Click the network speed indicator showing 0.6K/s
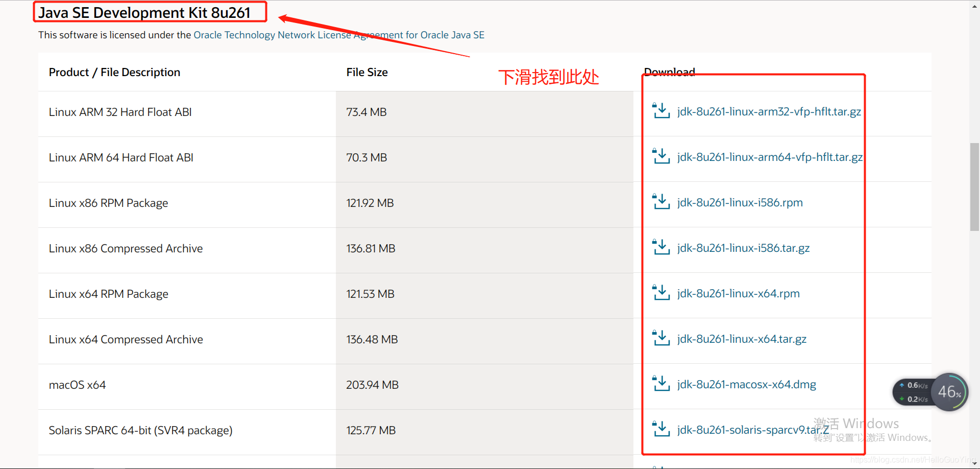 tap(913, 385)
